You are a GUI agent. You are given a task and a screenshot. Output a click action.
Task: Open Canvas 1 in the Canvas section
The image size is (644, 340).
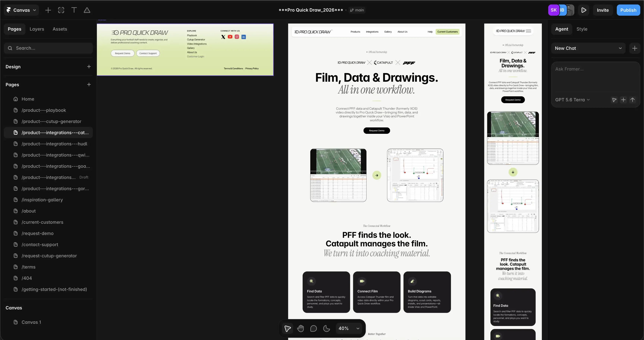(x=48, y=322)
